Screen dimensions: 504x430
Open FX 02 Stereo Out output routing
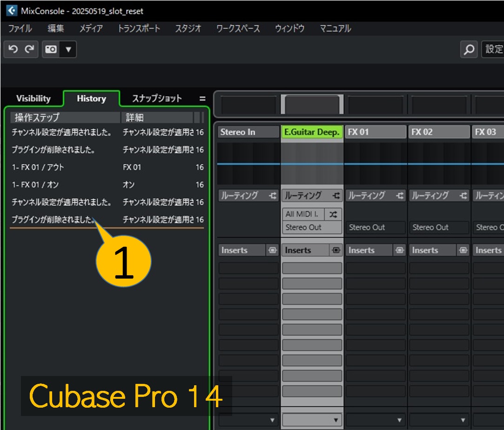click(439, 227)
